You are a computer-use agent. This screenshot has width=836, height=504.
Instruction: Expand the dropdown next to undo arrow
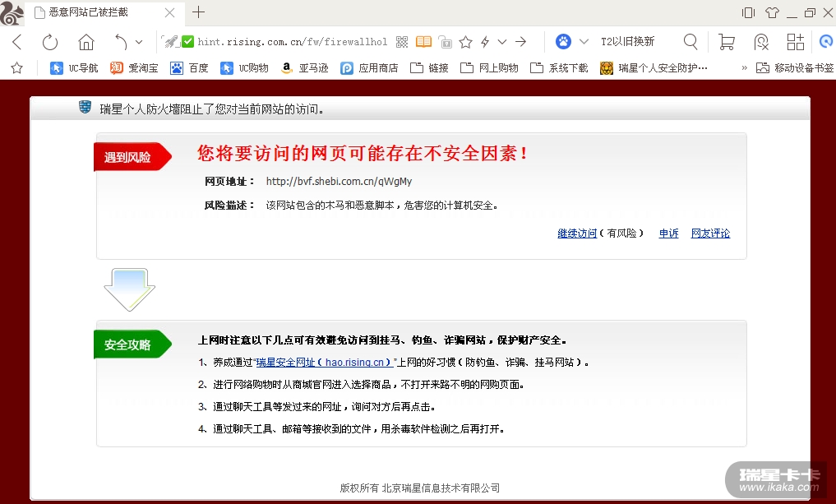click(139, 42)
